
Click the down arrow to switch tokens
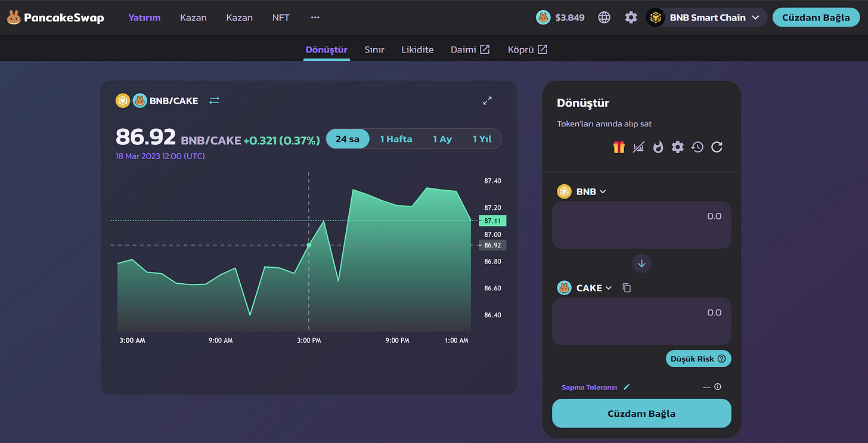point(641,263)
